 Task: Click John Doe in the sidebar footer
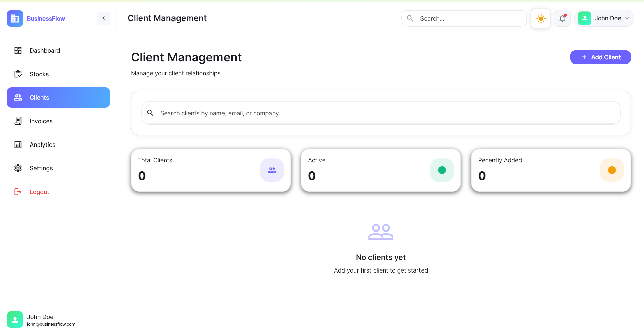[40, 317]
